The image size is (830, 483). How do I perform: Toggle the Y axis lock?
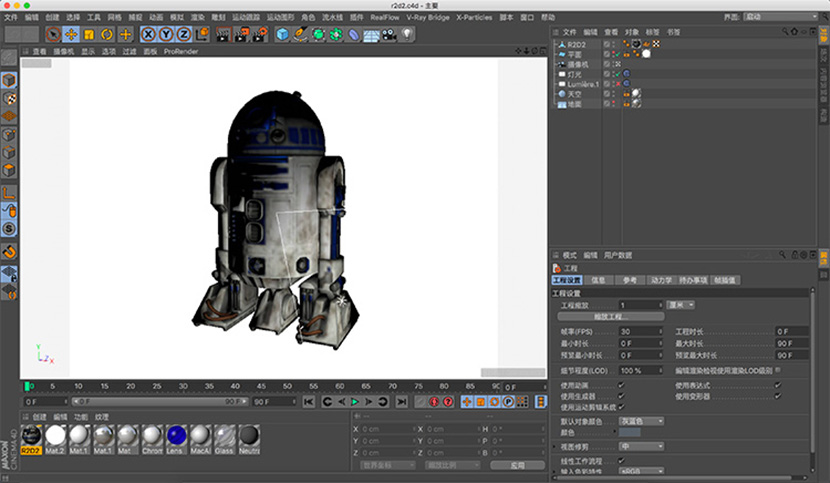(166, 34)
